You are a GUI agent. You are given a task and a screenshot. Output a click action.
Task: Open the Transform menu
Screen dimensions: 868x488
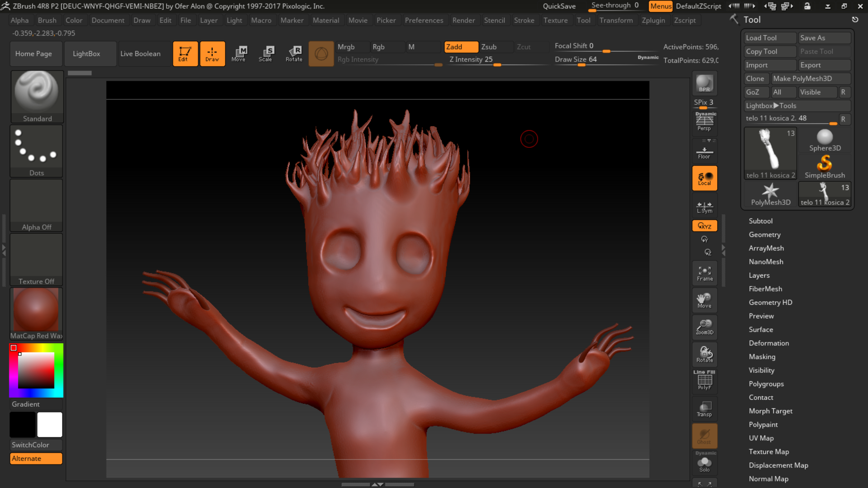[x=616, y=20]
